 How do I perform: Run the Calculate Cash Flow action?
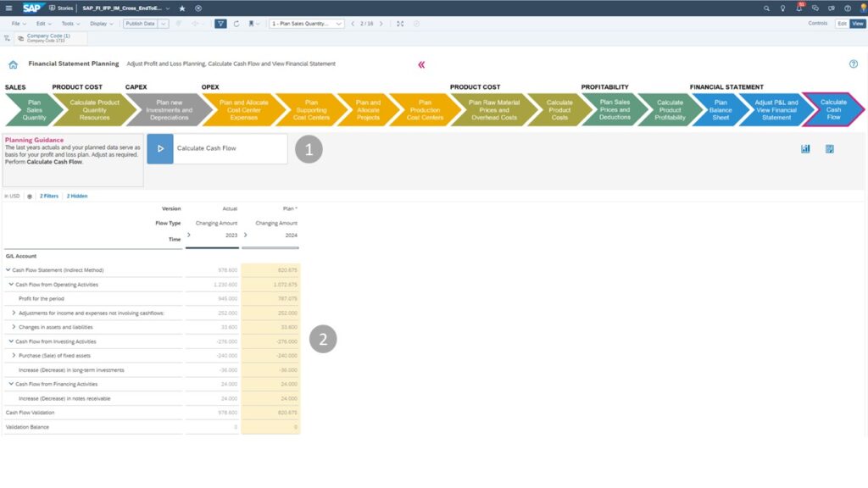[160, 148]
